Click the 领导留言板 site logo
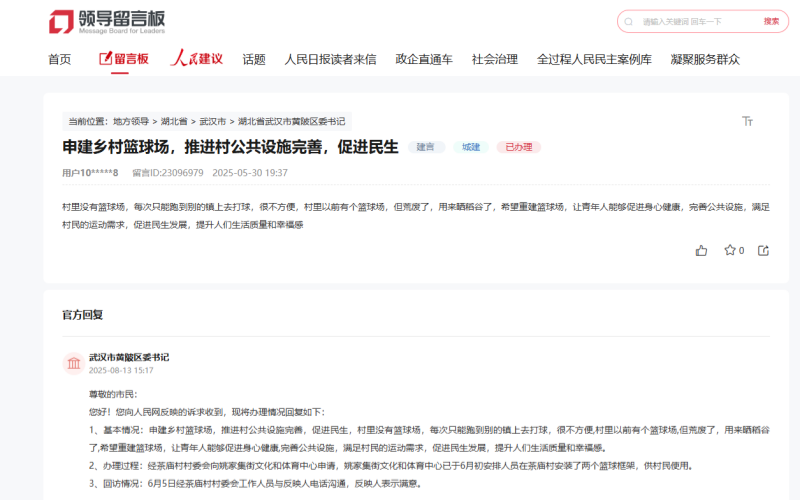The image size is (800, 500). (x=107, y=22)
